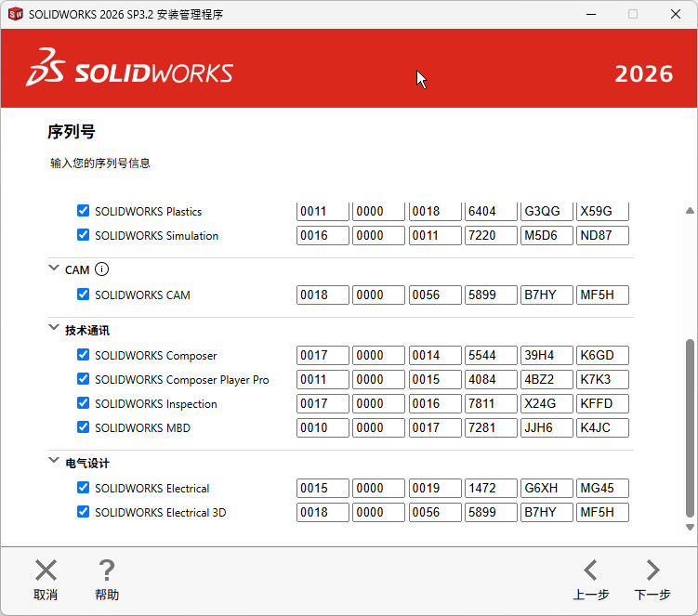Image resolution: width=698 pixels, height=616 pixels.
Task: Click Electrical serial field containing 1472
Action: (491, 489)
